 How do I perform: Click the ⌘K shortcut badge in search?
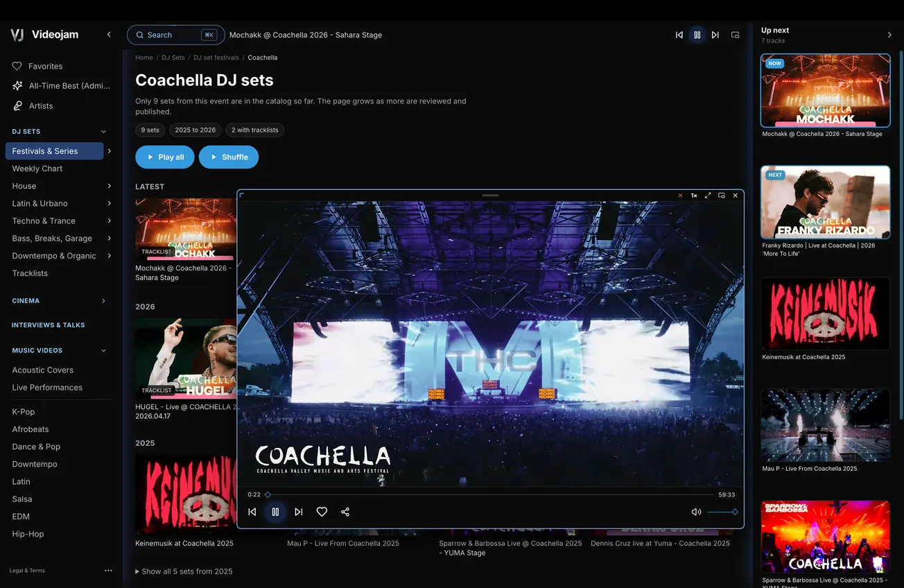coord(209,35)
